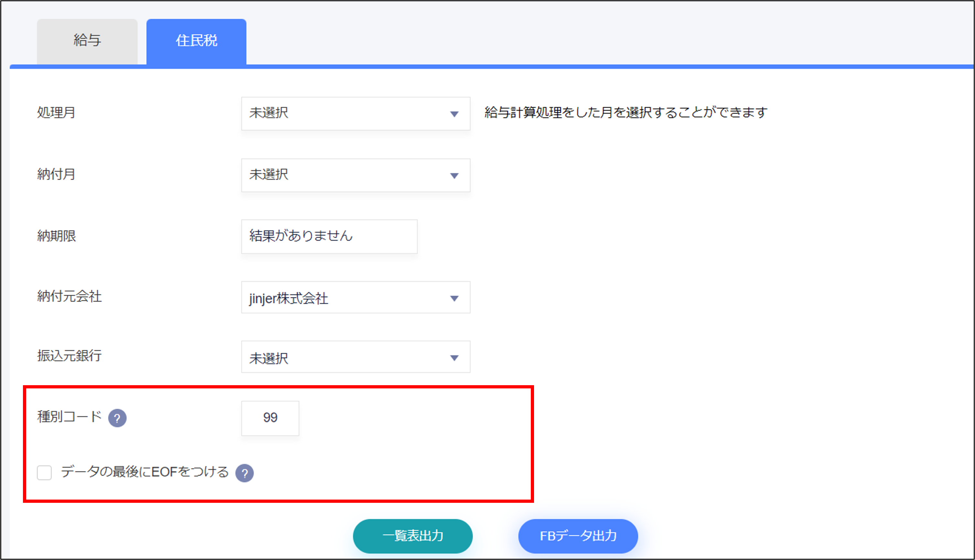
Task: Open the 納付月 dropdown showing 未選択
Action: [x=346, y=175]
